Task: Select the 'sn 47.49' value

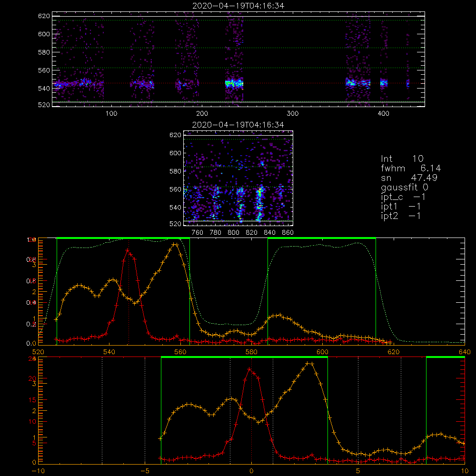Action: (409, 178)
